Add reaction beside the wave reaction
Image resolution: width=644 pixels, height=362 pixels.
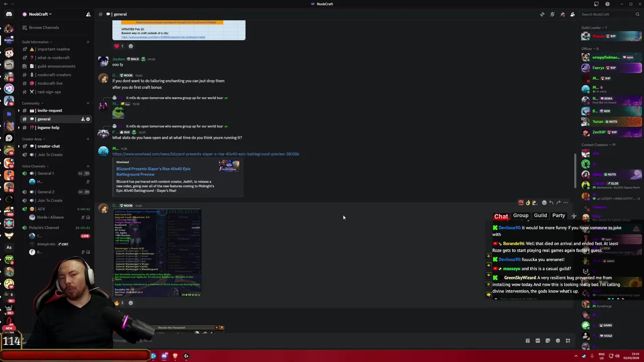point(131,303)
